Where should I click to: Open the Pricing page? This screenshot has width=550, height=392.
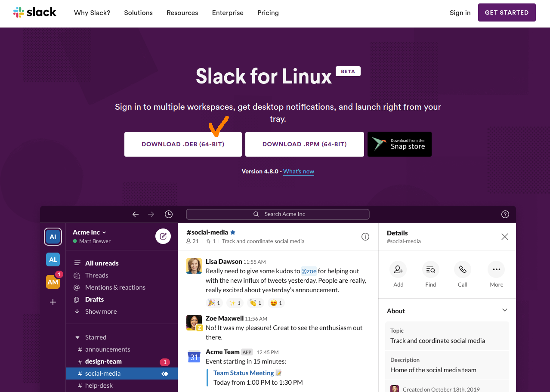pos(268,13)
